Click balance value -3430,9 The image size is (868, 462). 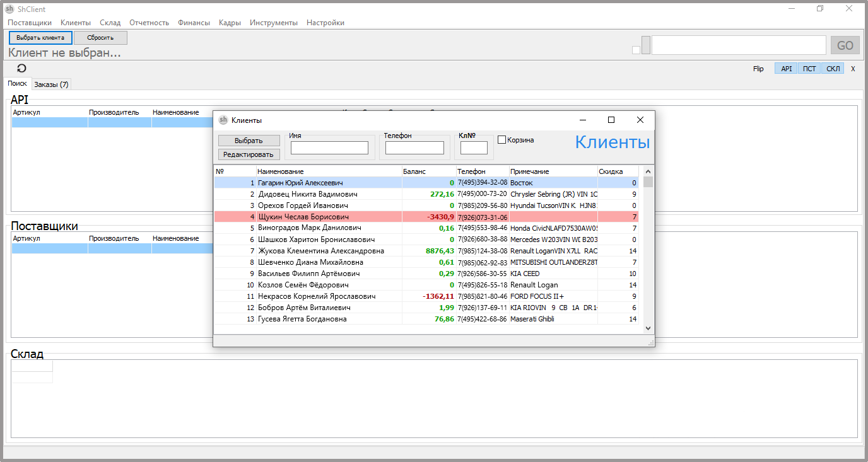pos(440,217)
